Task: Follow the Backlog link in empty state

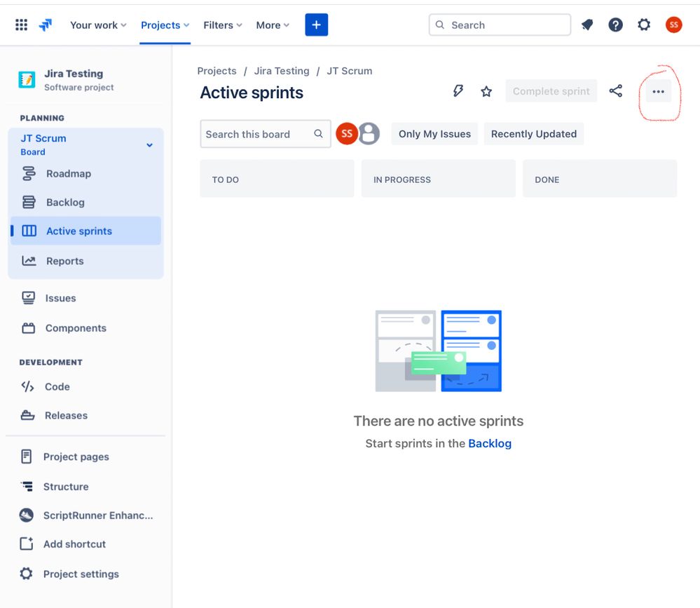Action: tap(490, 443)
